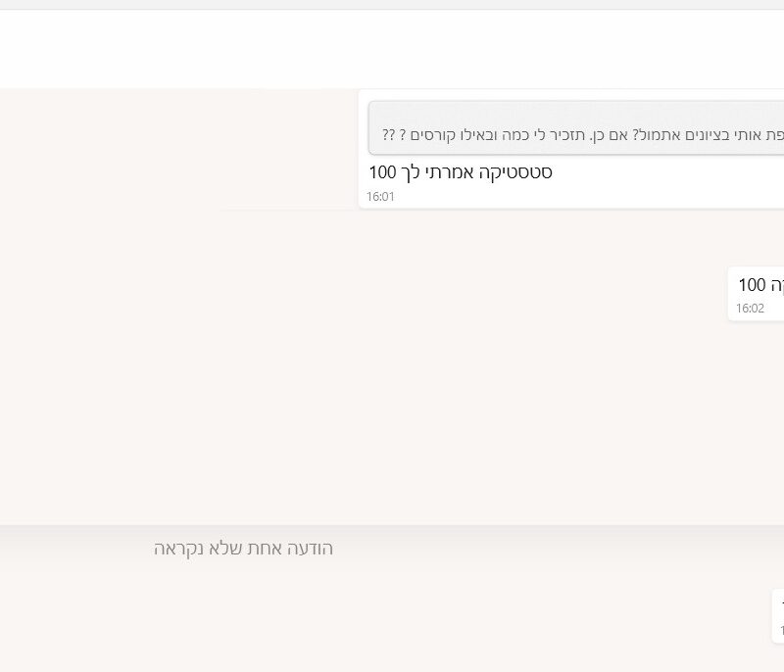Click the 16:01 message timestamp
The width and height of the screenshot is (784, 672).
click(x=380, y=197)
